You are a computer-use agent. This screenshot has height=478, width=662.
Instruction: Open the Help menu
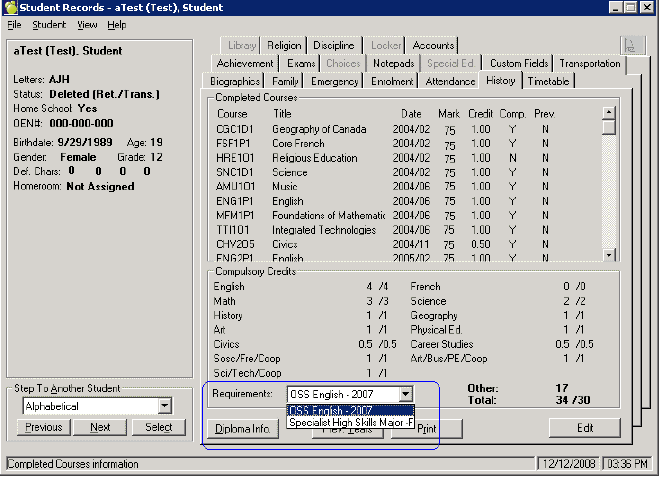[117, 24]
